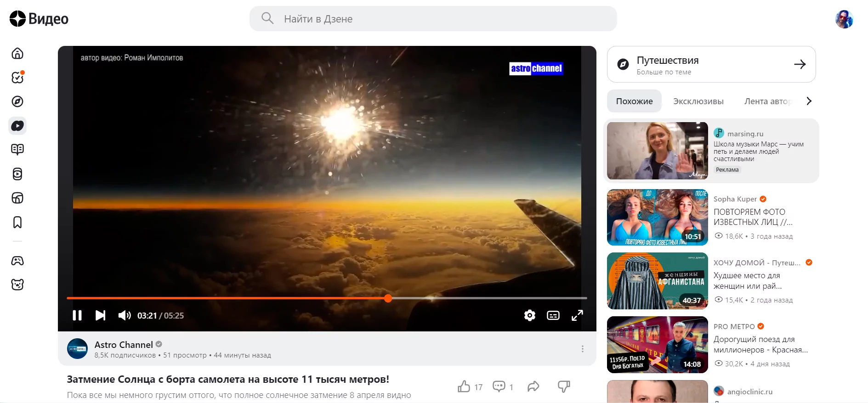Open Дорогущий поезд для миллионеров title
868x403 pixels.
click(760, 345)
